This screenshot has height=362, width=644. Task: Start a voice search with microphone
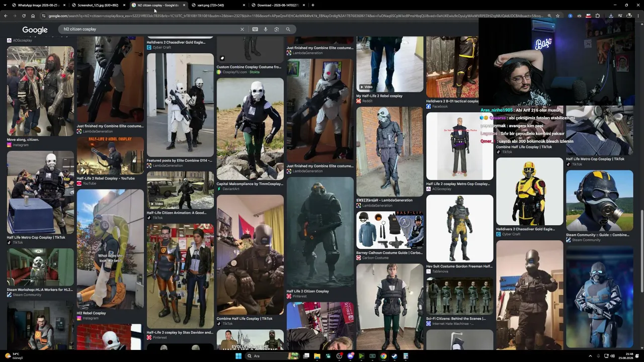266,29
